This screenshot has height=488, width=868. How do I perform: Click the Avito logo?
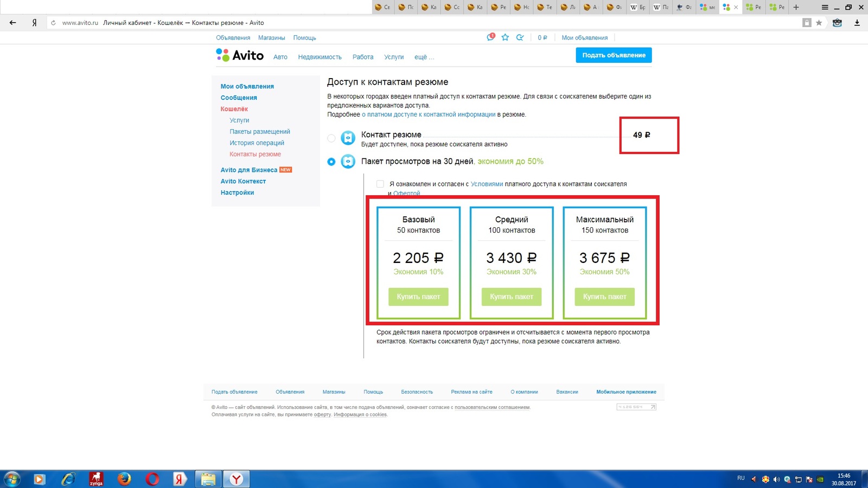click(240, 55)
